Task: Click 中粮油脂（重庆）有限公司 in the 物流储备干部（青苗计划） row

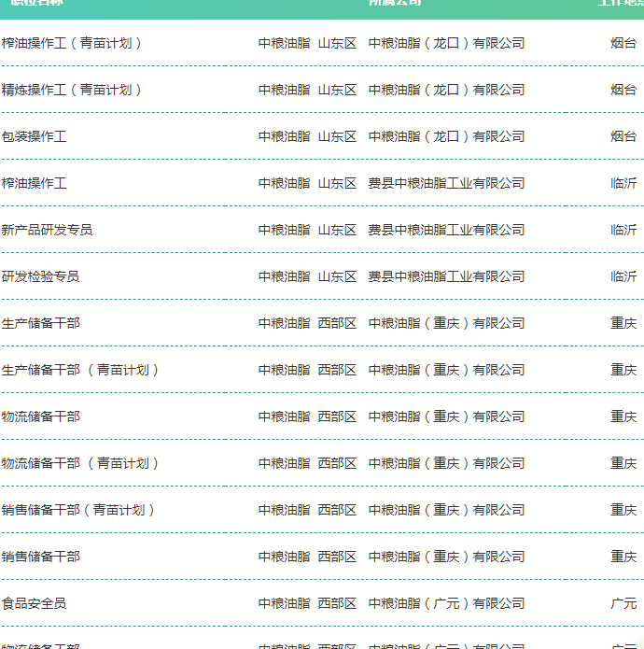Action: pyautogui.click(x=446, y=463)
